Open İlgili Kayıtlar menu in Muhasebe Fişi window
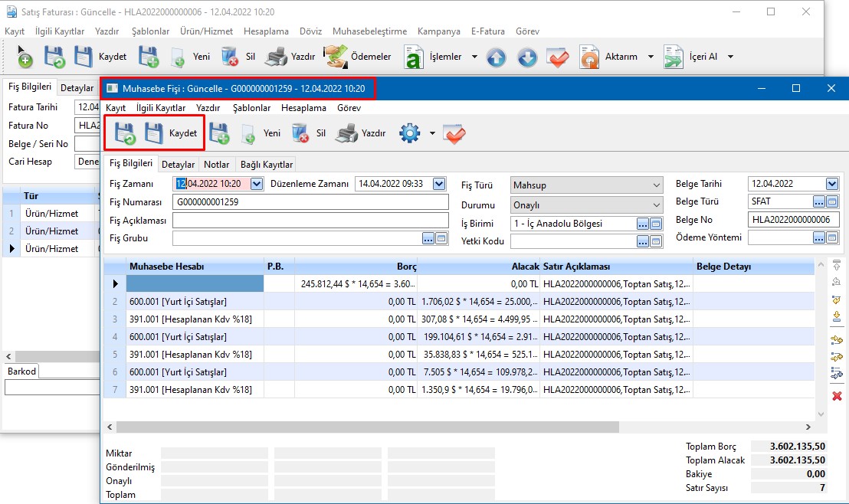 161,108
